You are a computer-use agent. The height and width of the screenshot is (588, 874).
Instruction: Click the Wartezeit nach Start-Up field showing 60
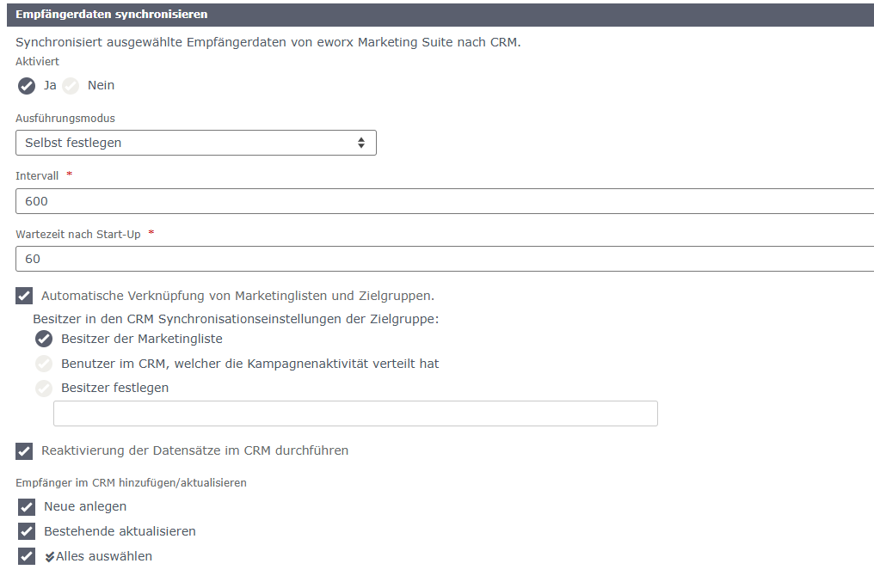(x=445, y=259)
